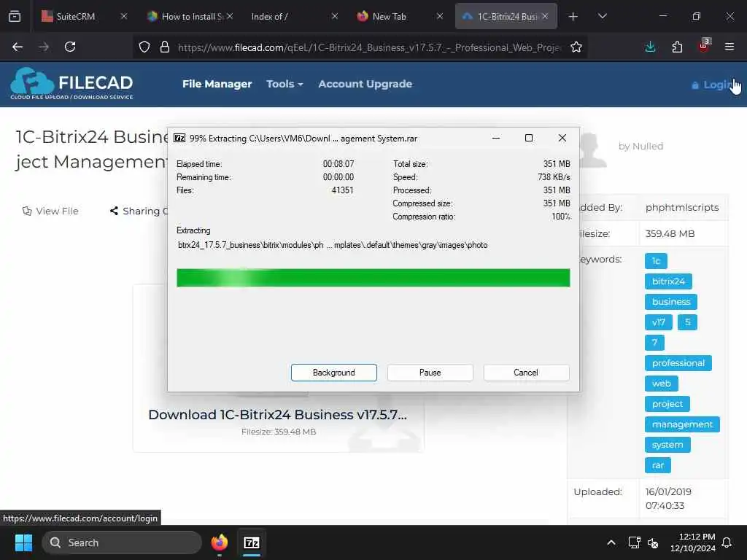Click the 'v17' keyword tag
This screenshot has height=560, width=747.
pos(659,322)
